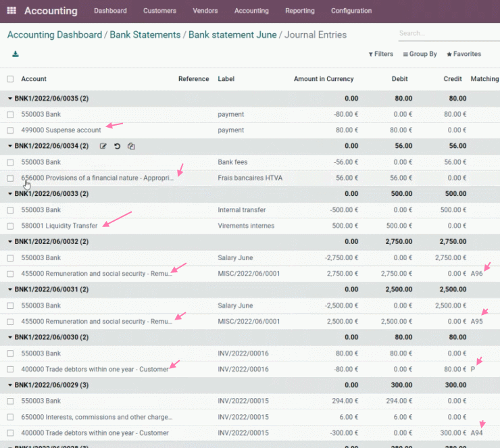500x448 pixels.
Task: Click matching number A94
Action: pos(476,433)
